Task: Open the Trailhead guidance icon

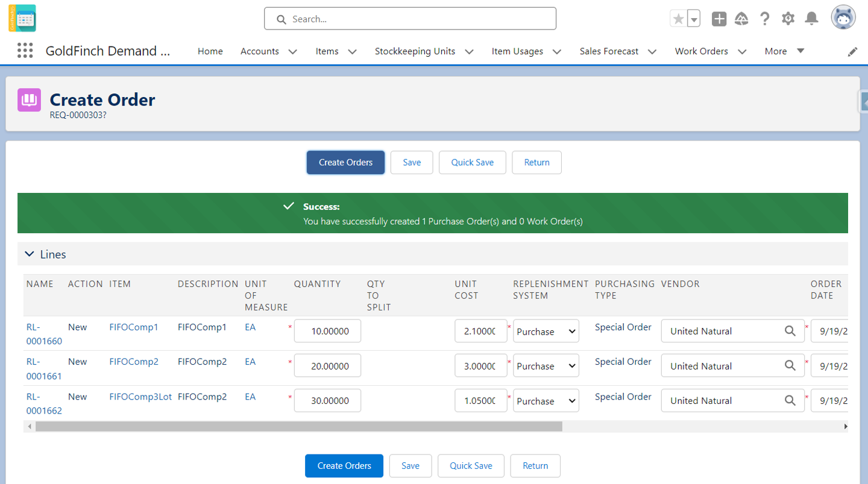Action: (742, 19)
